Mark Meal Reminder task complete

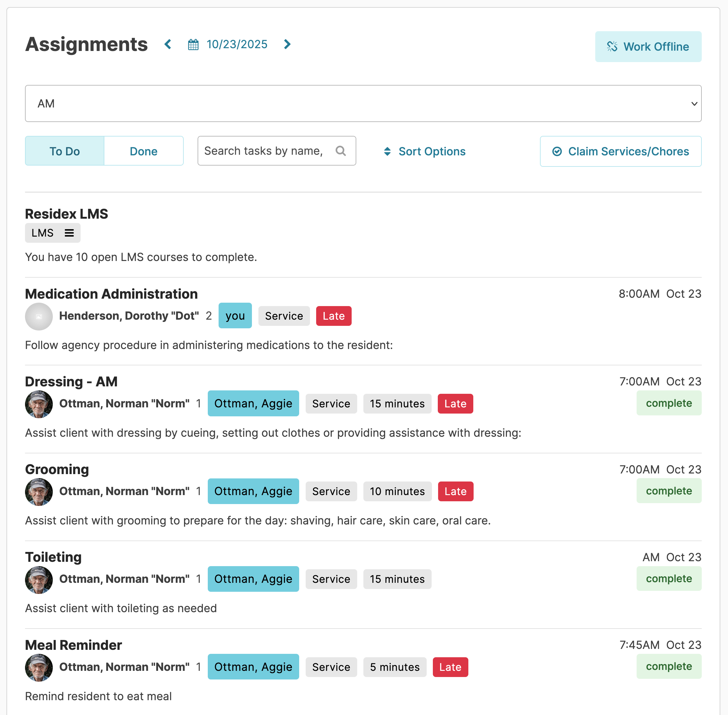[x=668, y=666]
